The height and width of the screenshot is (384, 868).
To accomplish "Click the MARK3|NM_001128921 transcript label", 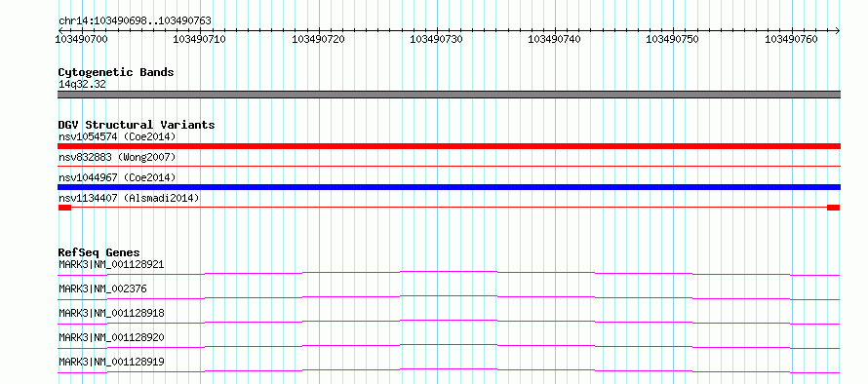I will coord(111,264).
